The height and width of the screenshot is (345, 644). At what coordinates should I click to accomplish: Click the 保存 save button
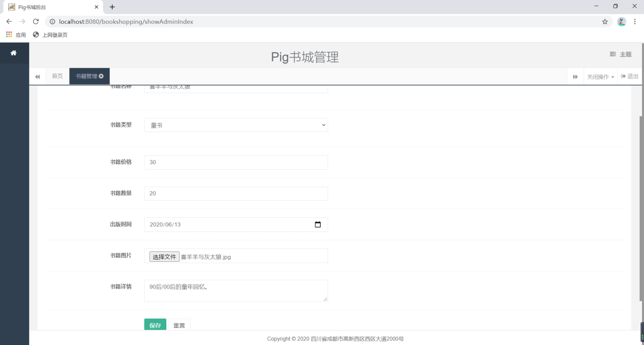point(155,325)
